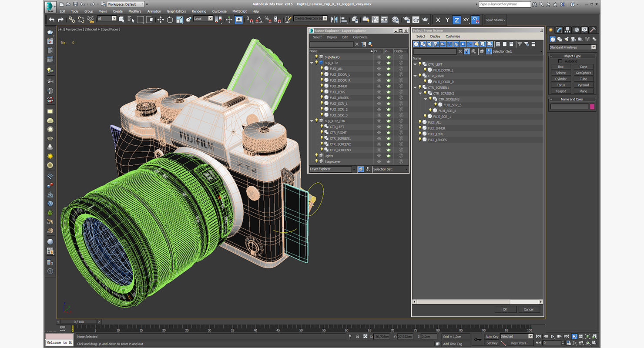Screen dimensions: 644x348
Task: Click the Play Animation button
Action: coord(553,336)
